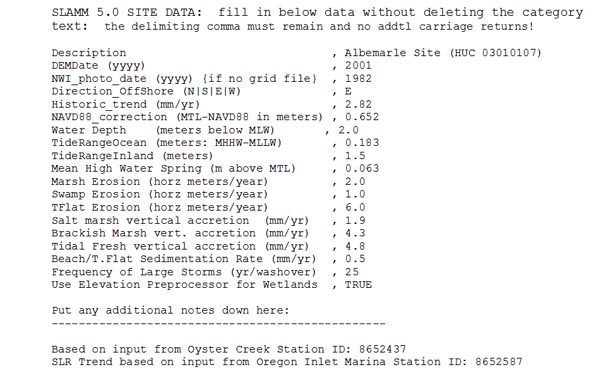Click the TFlat Erosion value 6.0
The width and height of the screenshot is (600, 371).
coord(355,207)
